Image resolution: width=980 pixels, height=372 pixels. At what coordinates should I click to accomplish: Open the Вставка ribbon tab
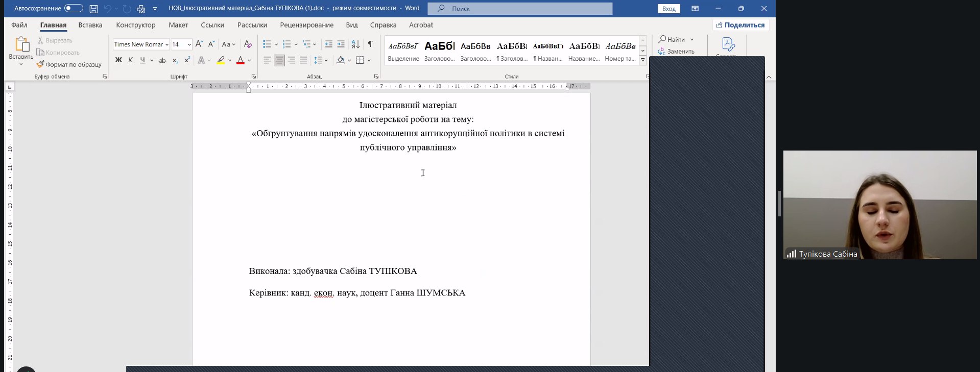click(x=90, y=25)
